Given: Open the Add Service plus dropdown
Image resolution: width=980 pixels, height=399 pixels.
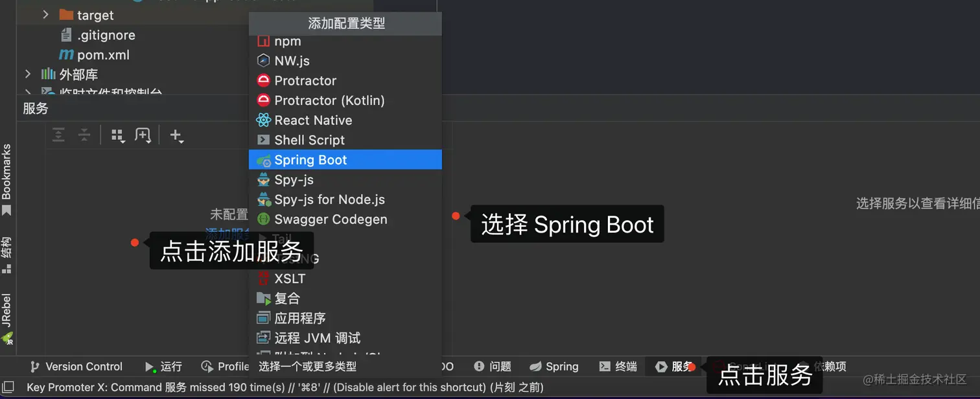Looking at the screenshot, I should click(176, 135).
